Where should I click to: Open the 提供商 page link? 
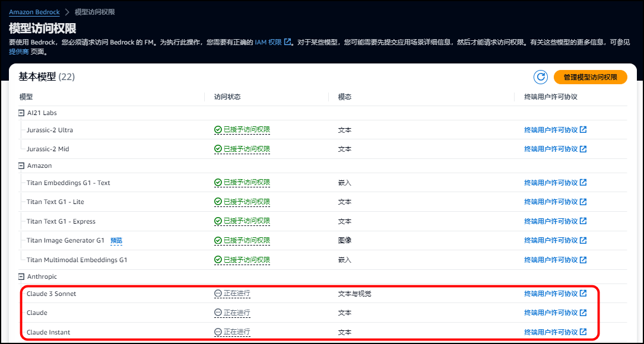pyautogui.click(x=19, y=52)
